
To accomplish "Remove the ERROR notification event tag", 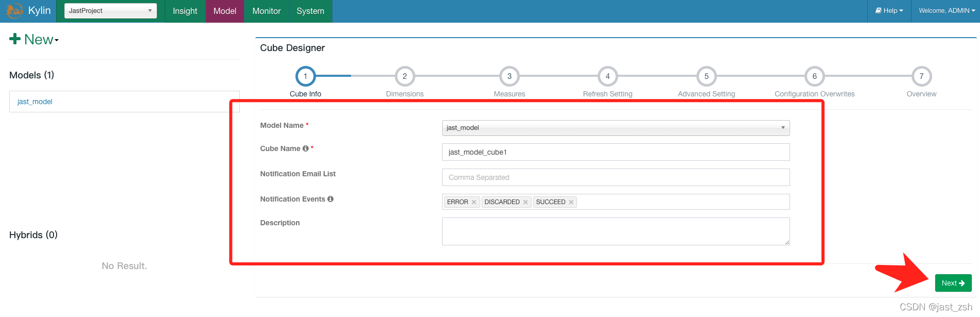I will click(474, 202).
